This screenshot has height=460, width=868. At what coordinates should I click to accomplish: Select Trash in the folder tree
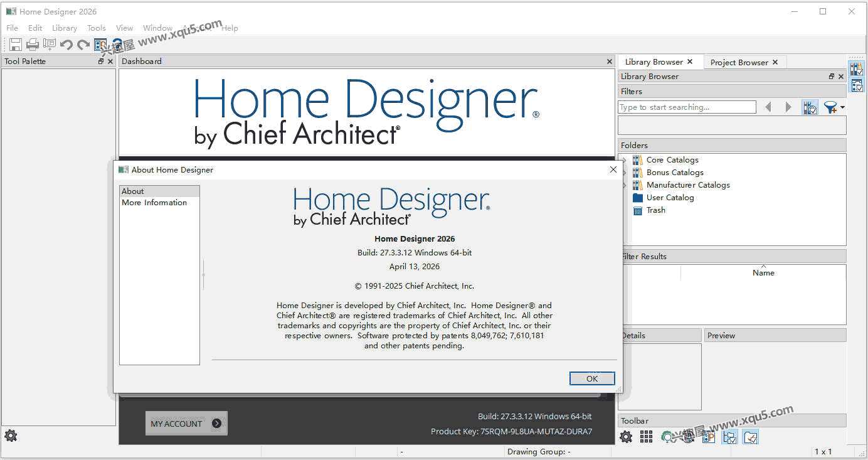[x=656, y=210]
